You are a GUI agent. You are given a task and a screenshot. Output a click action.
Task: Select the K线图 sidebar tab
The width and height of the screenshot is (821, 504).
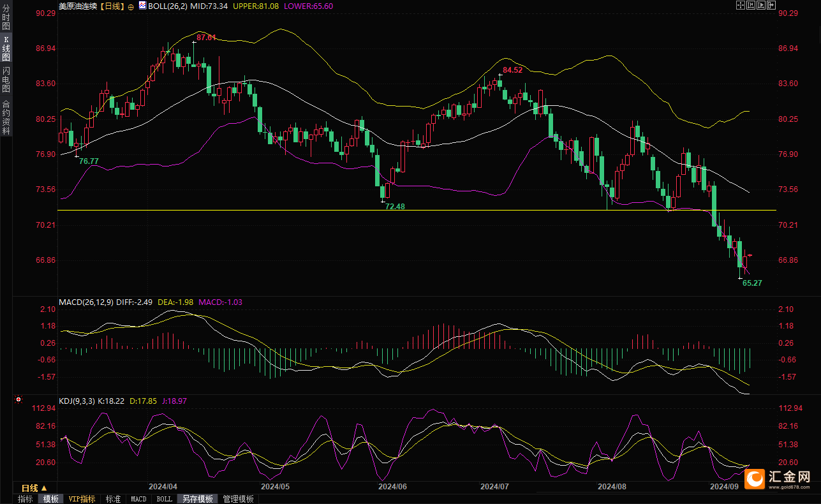6,48
